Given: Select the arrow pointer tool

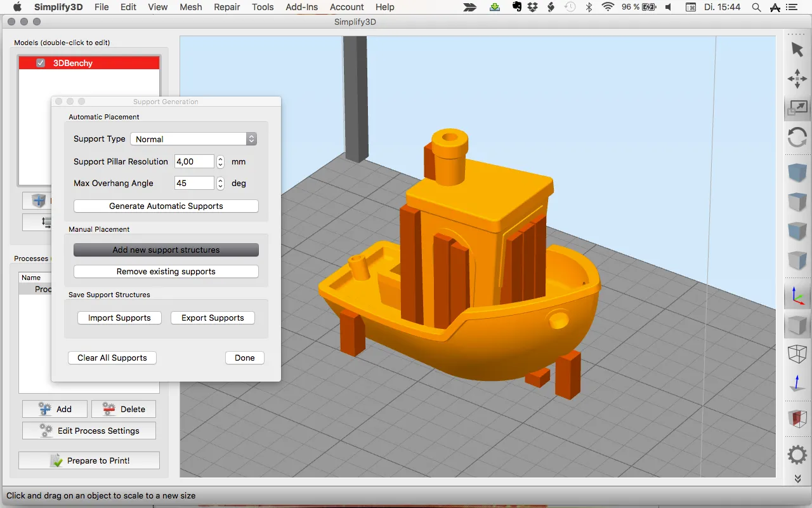Looking at the screenshot, I should [x=797, y=49].
